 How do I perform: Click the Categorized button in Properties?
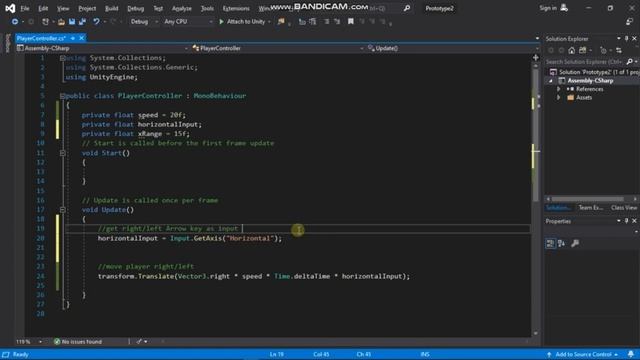pos(550,244)
